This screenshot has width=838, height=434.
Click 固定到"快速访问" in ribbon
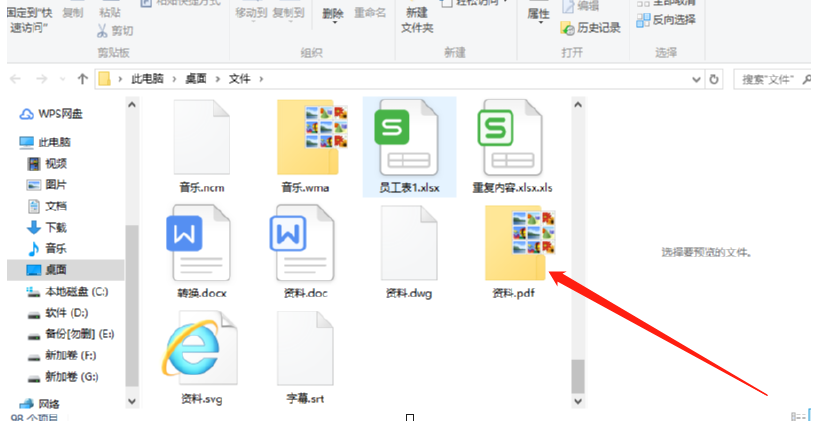28,19
